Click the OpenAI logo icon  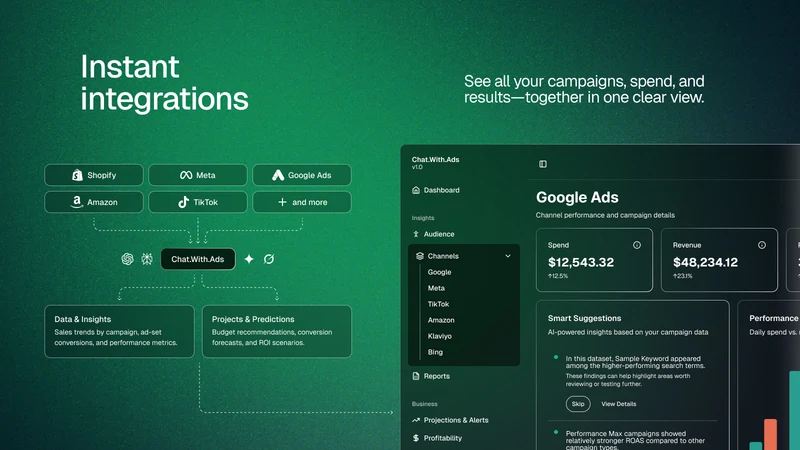pyautogui.click(x=127, y=259)
